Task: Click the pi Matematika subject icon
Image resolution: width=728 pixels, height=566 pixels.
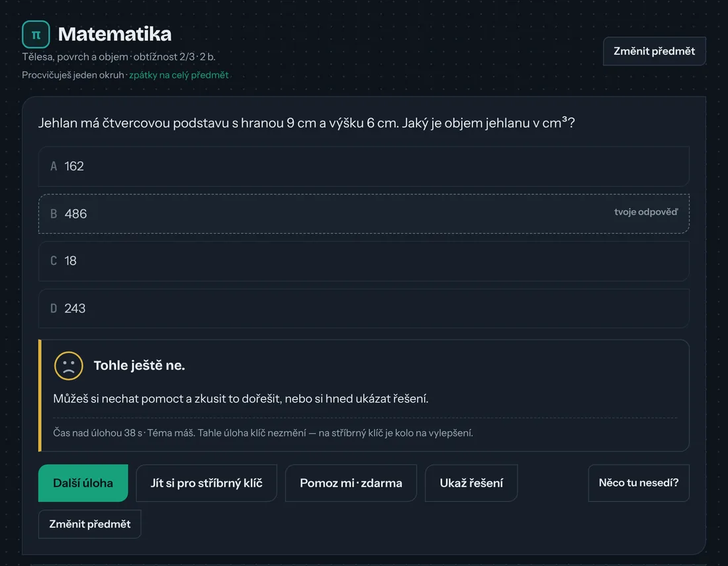Action: [36, 34]
